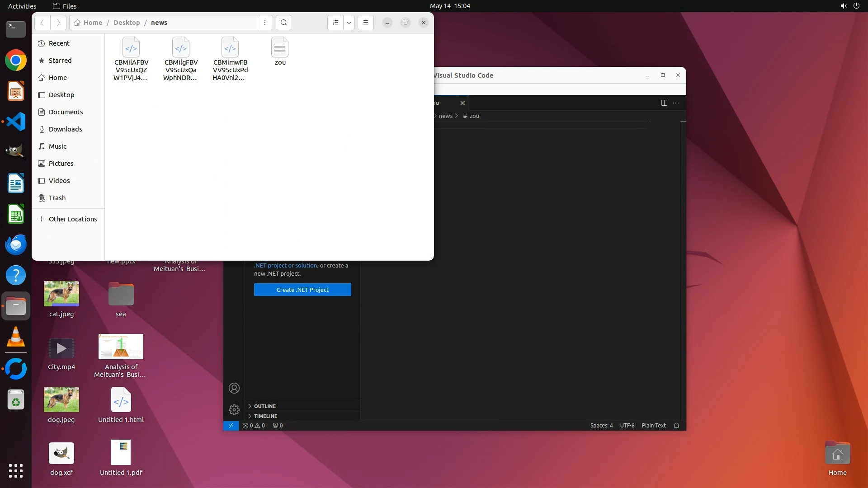Click the split editor right icon

[x=664, y=103]
